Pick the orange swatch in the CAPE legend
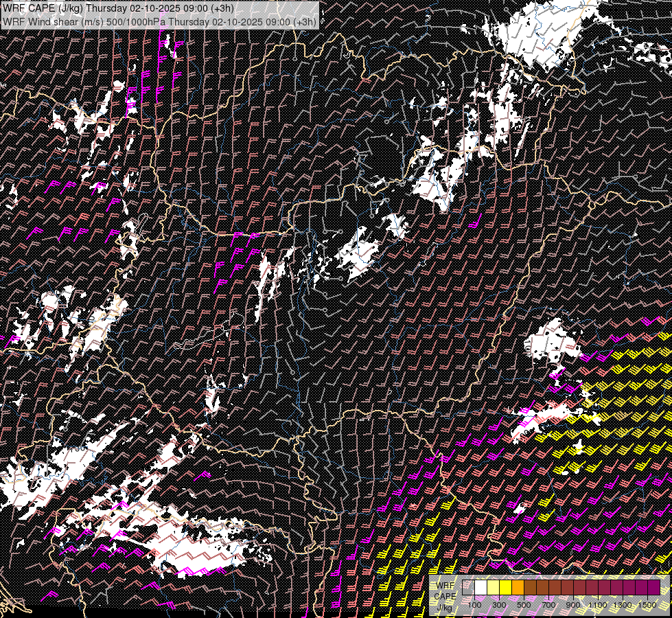Screen dimensions: 672x618 (x=518, y=588)
